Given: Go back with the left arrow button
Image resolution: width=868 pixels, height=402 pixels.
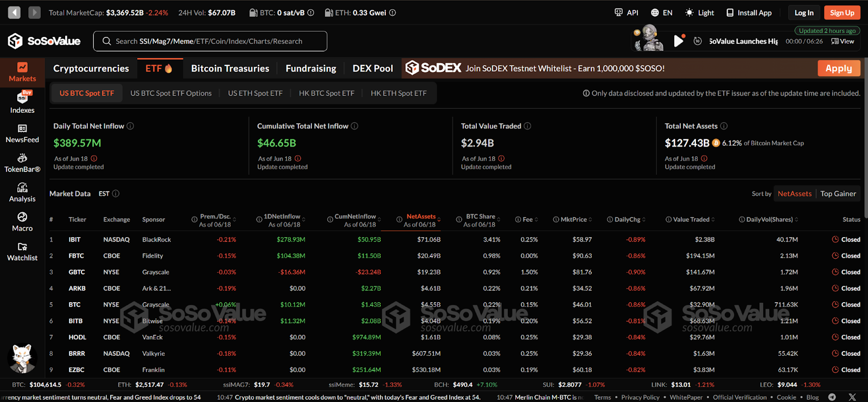Looking at the screenshot, I should 14,12.
